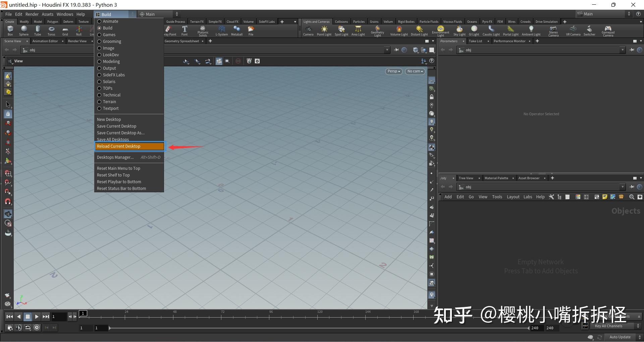This screenshot has width=644, height=342.
Task: Add an L-System from the shelf
Action: pyautogui.click(x=221, y=30)
